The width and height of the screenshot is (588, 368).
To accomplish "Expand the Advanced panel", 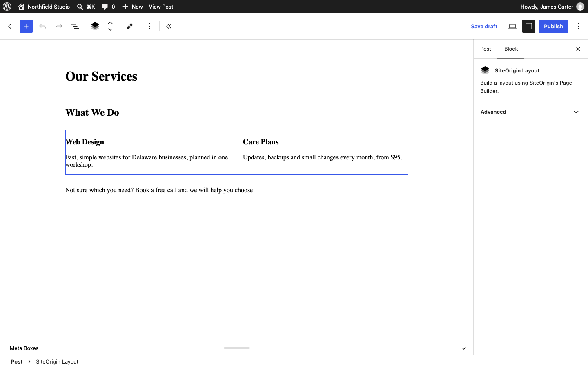I will pos(530,112).
